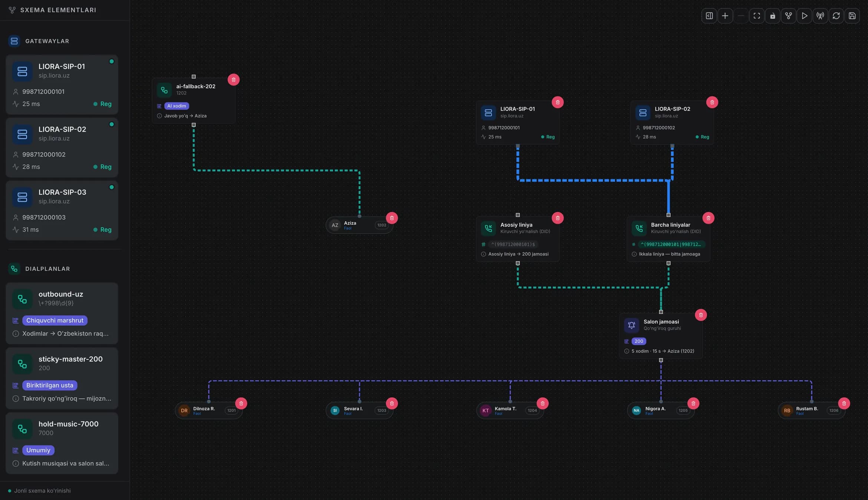
Task: Delete the Rustam B. node
Action: click(844, 403)
